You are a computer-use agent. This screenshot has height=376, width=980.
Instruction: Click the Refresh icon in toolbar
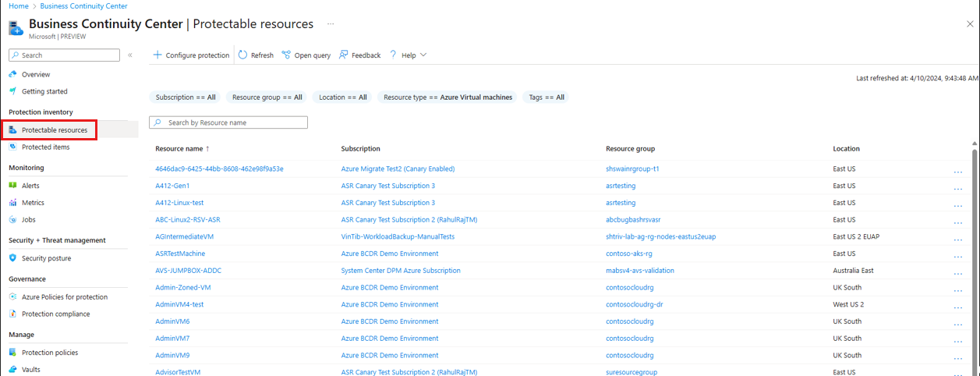tap(243, 55)
